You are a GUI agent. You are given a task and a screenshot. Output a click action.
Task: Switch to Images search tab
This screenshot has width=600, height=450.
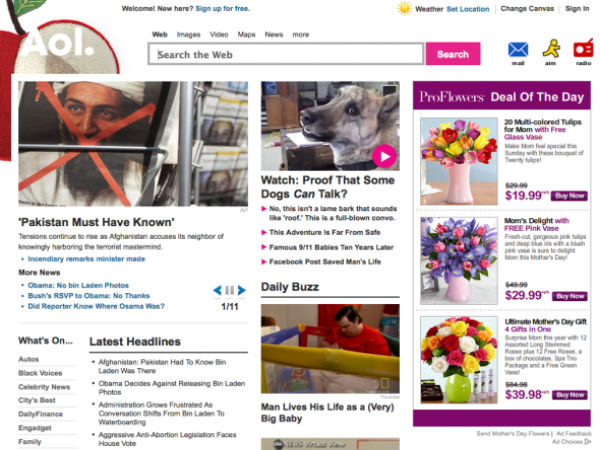coord(188,34)
